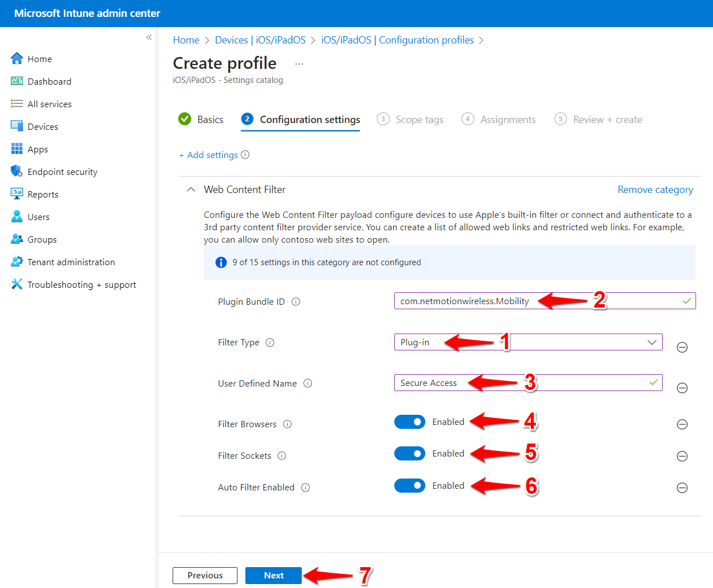Open the Filter Type Plug-in dropdown
The width and height of the screenshot is (713, 588).
click(x=528, y=342)
